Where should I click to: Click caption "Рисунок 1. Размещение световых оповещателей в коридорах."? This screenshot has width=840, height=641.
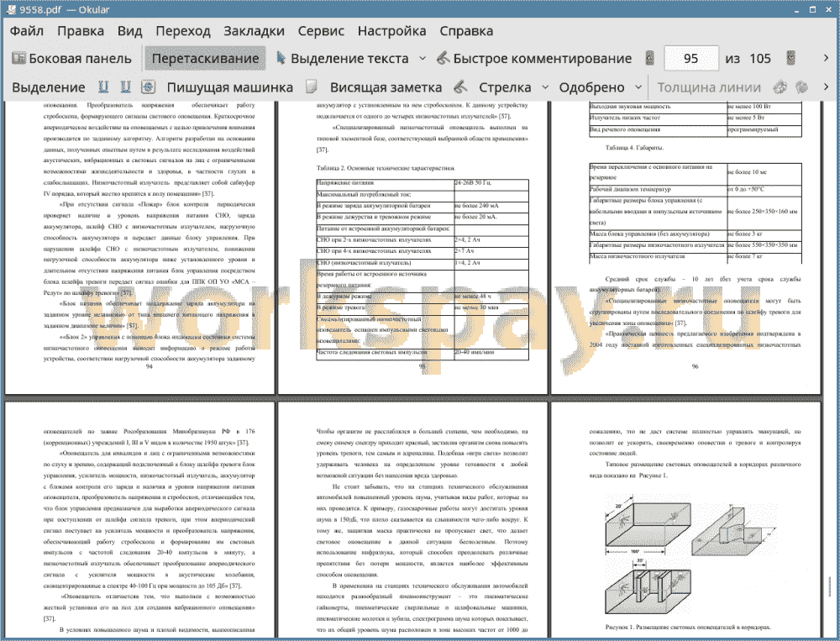click(688, 627)
